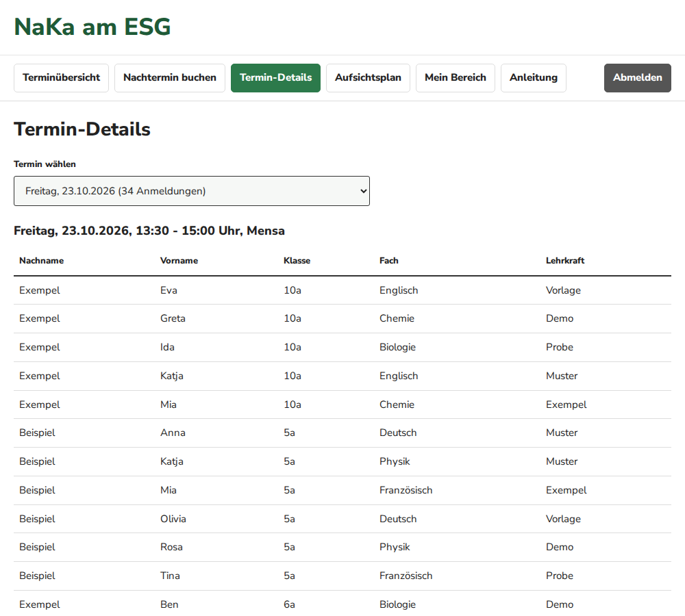The width and height of the screenshot is (685, 616).
Task: Click Chemie in Greta's row
Action: (x=397, y=318)
